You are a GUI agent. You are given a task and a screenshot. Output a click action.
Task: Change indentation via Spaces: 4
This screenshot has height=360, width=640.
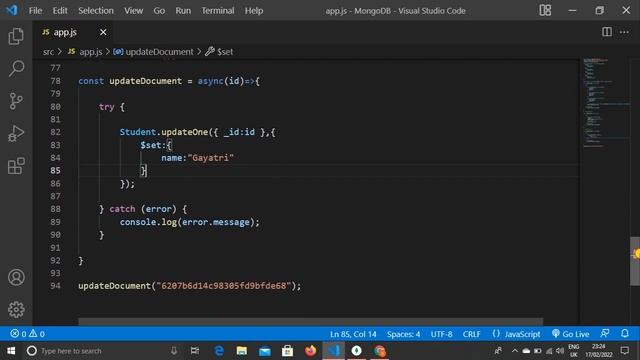(x=403, y=334)
